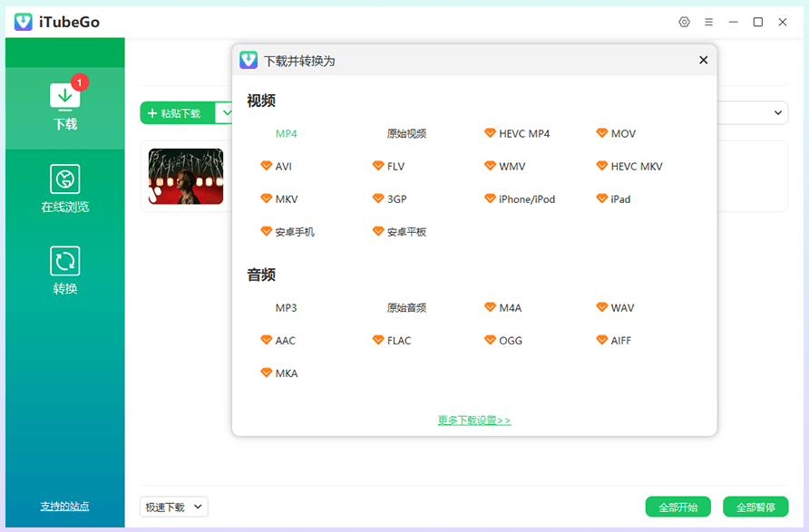Pick the AAC audio label
Screen dimensions: 809x532
tap(286, 340)
